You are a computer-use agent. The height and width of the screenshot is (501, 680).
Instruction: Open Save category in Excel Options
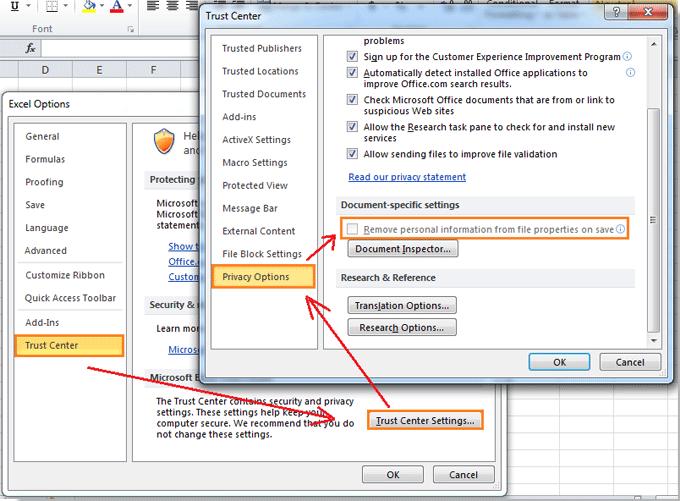[35, 205]
